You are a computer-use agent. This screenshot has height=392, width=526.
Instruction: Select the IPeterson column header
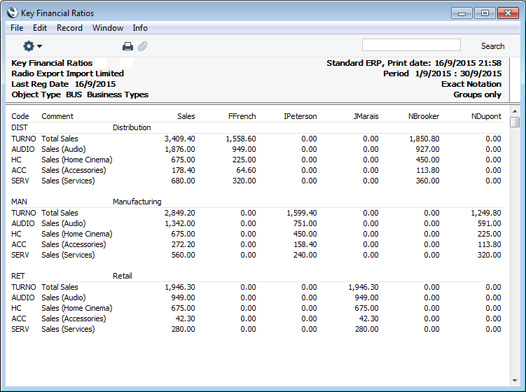point(300,116)
